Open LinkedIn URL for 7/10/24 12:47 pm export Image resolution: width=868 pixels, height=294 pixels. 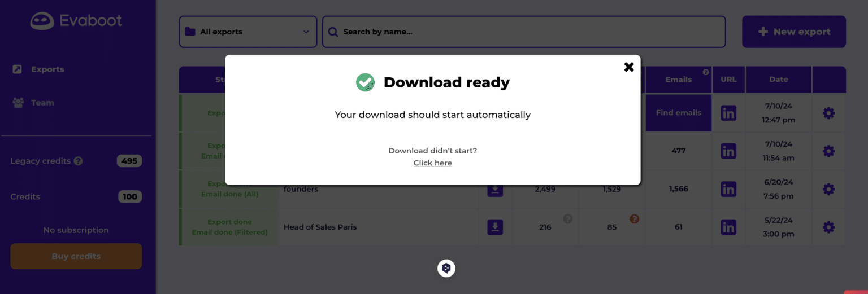tap(728, 113)
